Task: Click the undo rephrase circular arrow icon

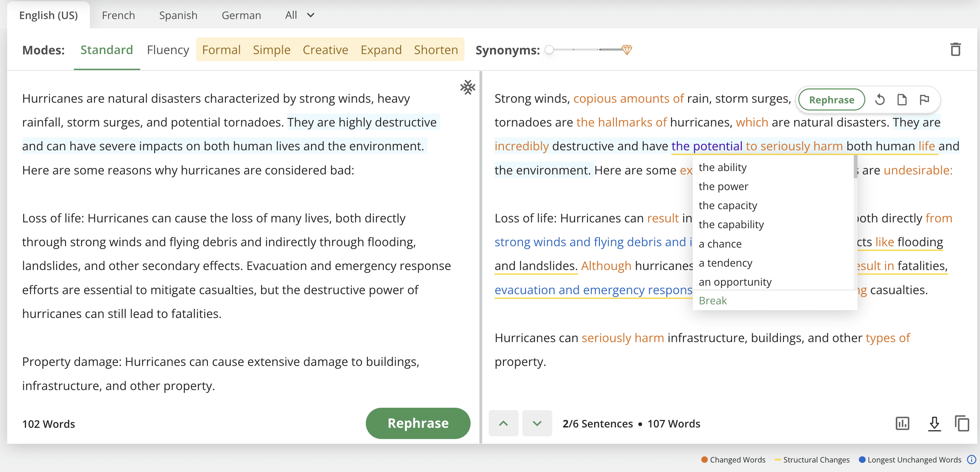Action: [x=880, y=100]
